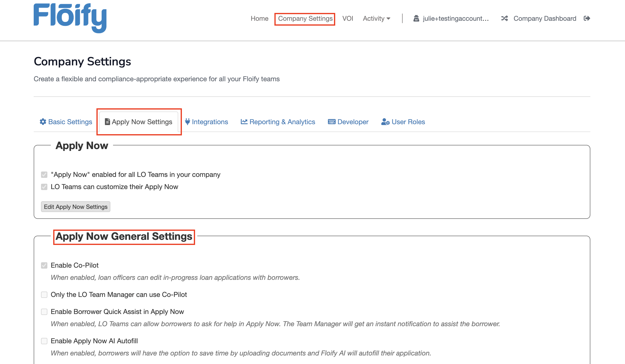Viewport: 625px width, 364px height.
Task: Click the plug icon on Integrations
Action: coord(187,122)
